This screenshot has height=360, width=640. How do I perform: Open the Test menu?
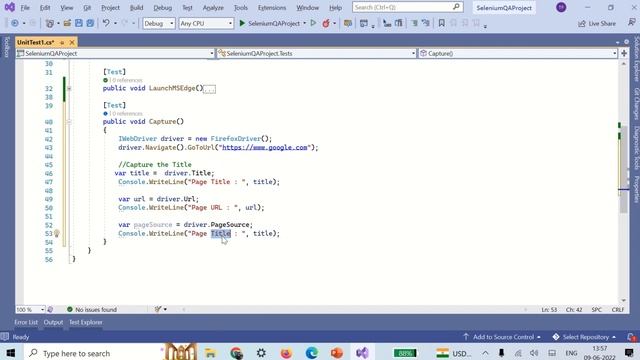click(187, 7)
